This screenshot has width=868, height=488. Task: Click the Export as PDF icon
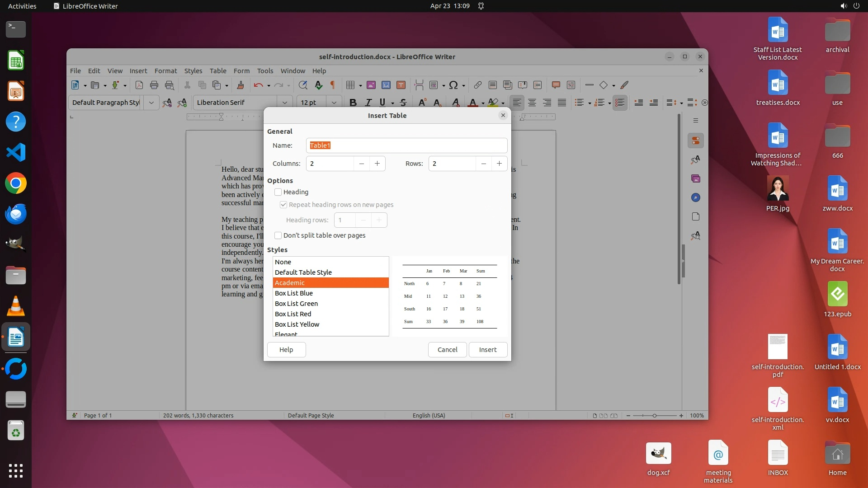point(139,85)
